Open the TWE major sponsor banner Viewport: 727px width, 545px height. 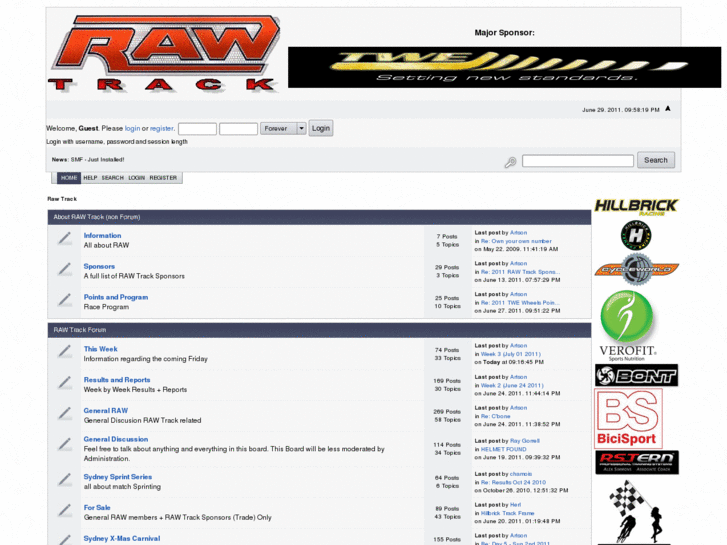pos(504,67)
